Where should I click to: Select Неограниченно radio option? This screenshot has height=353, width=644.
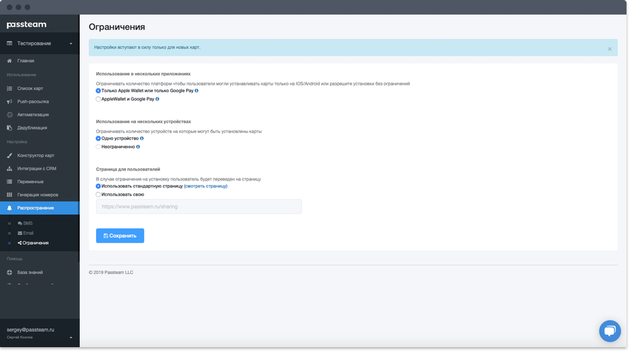[x=98, y=147]
